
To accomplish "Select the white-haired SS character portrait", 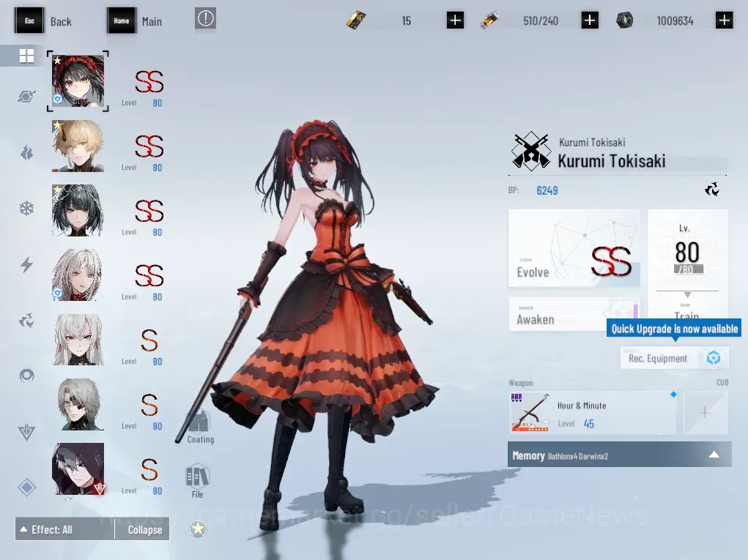I will click(x=78, y=275).
